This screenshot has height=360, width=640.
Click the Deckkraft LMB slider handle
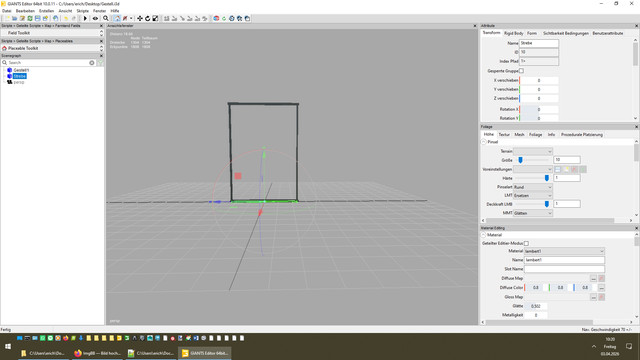coord(547,204)
